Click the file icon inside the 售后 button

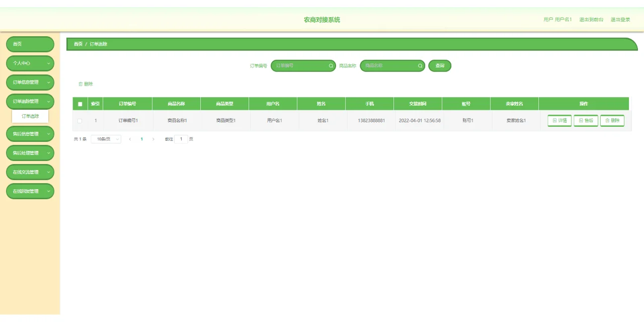(580, 120)
